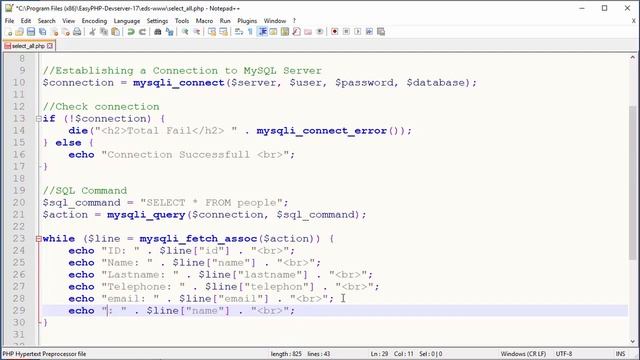Click the Save recorded macro icon
This screenshot has width=640, height=360.
point(381,32)
